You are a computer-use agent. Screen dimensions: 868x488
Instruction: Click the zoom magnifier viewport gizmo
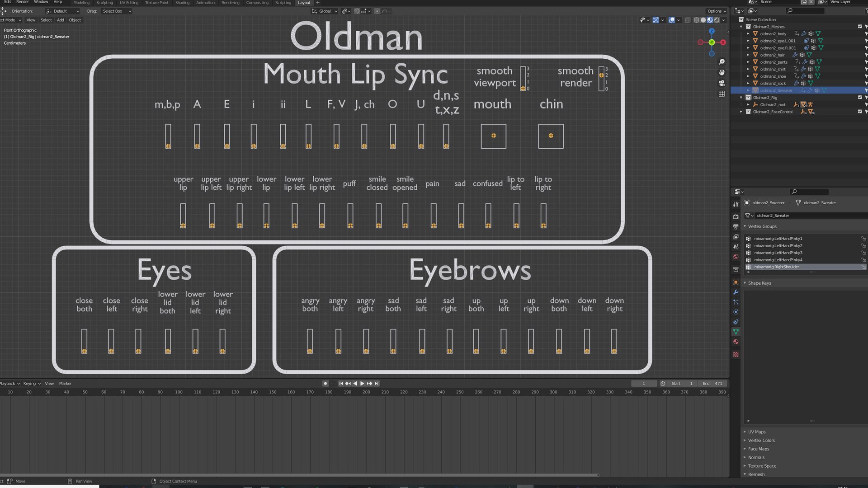722,62
